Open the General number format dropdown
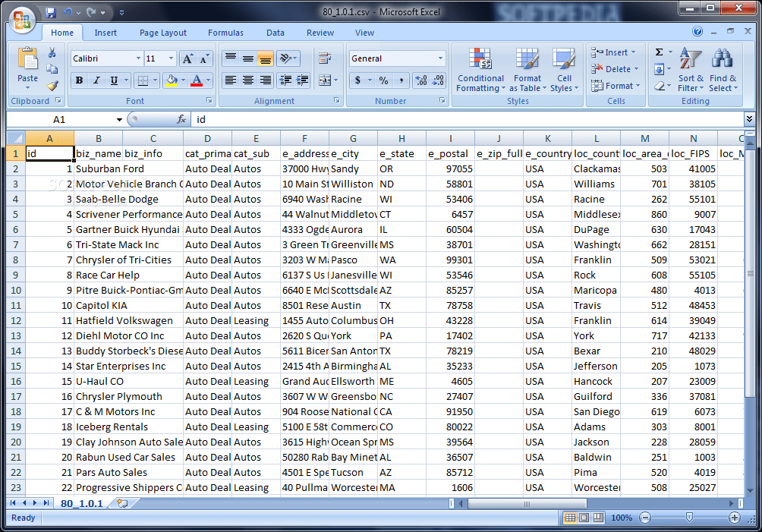 396,58
